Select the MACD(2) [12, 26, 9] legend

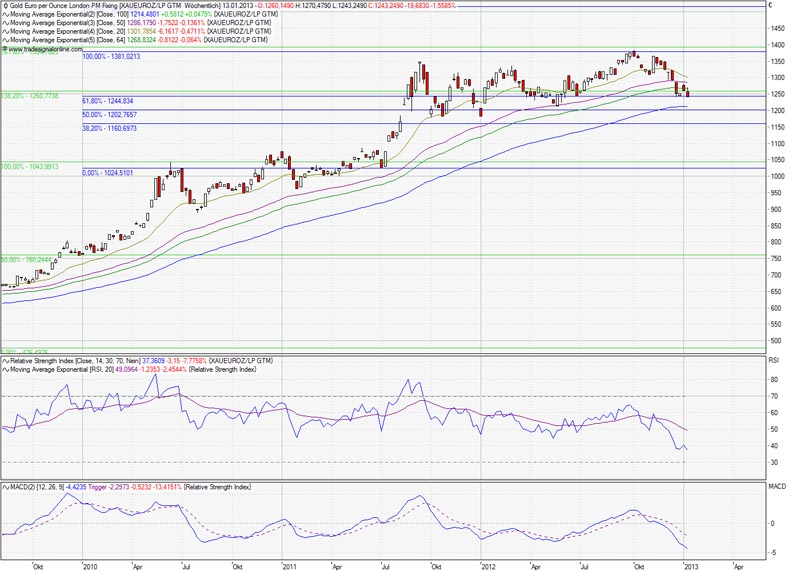tap(37, 487)
